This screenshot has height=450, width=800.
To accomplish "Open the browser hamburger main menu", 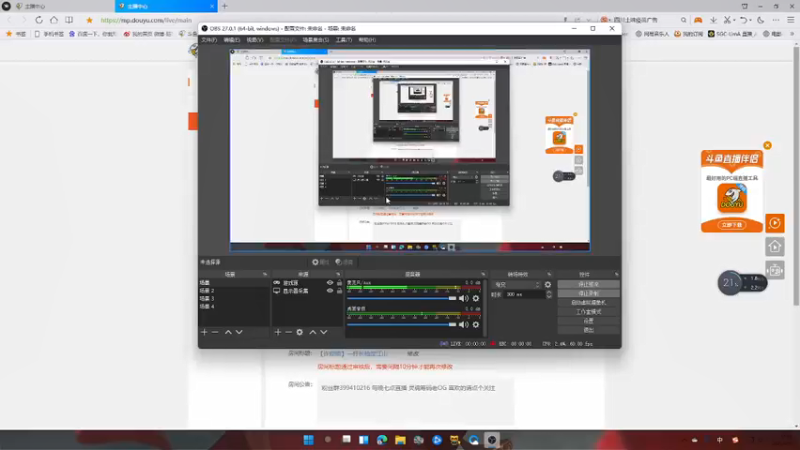I will [x=791, y=20].
